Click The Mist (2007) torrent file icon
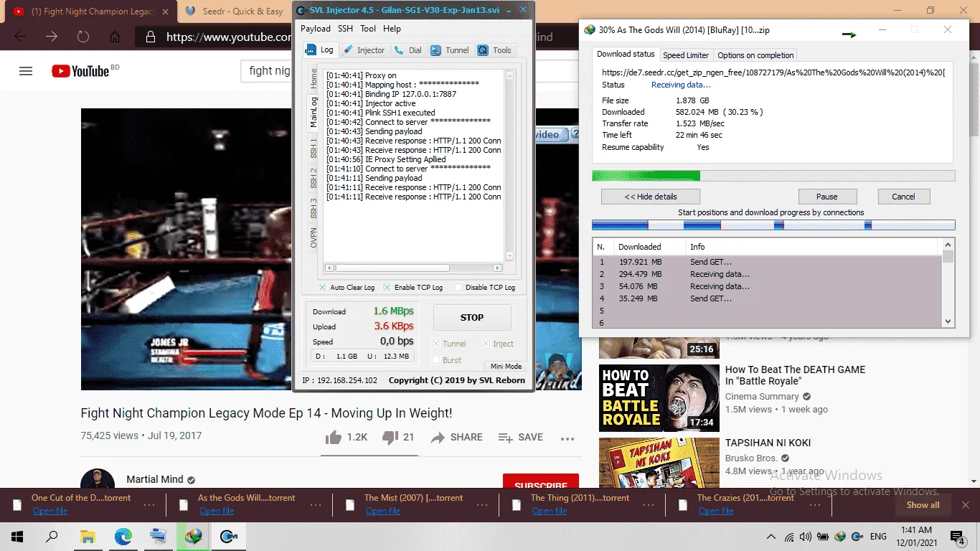This screenshot has height=551, width=980. 349,505
